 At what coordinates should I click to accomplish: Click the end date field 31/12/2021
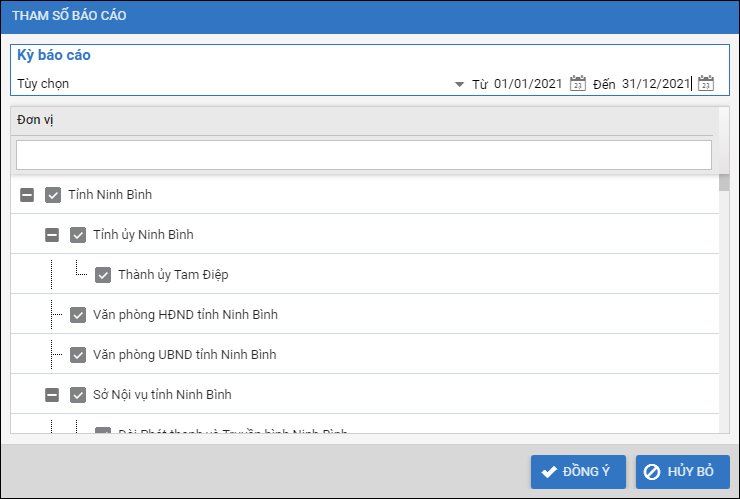click(655, 84)
